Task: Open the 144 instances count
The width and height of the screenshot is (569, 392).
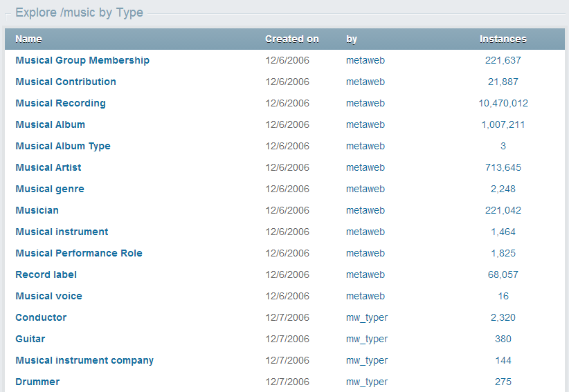Action: 503,360
